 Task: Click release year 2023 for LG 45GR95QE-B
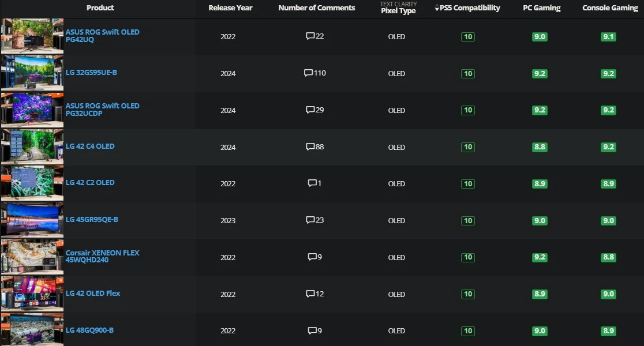click(x=228, y=220)
